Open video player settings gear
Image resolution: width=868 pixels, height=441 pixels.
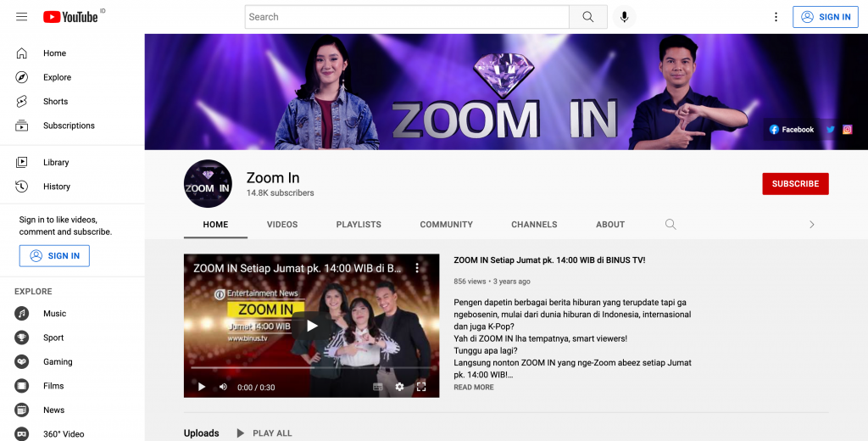[x=400, y=387]
